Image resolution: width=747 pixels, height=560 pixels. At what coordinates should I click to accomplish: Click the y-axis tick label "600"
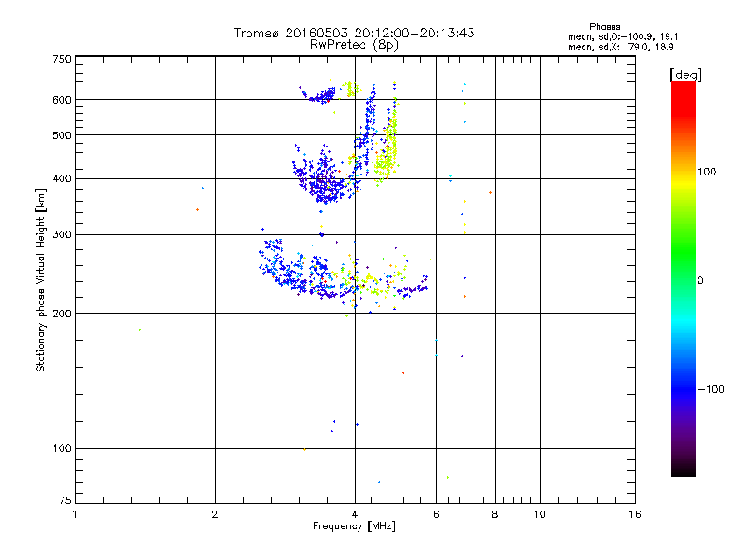coord(62,100)
